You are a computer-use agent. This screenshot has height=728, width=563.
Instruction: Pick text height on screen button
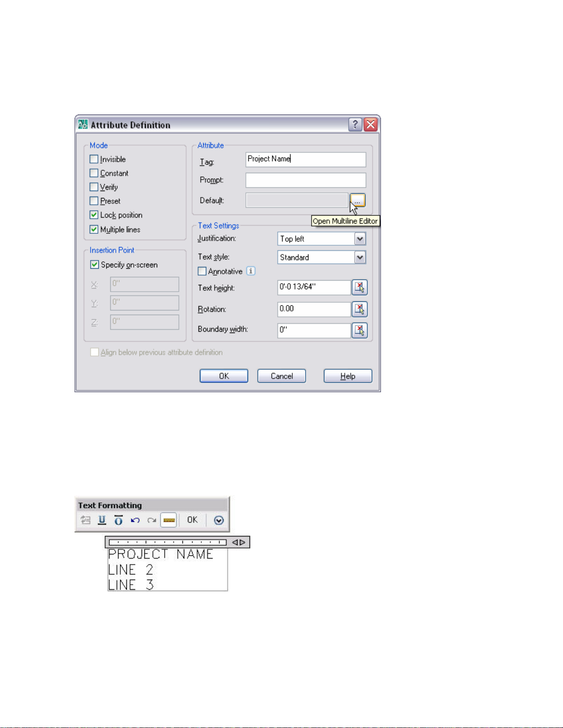coord(359,288)
